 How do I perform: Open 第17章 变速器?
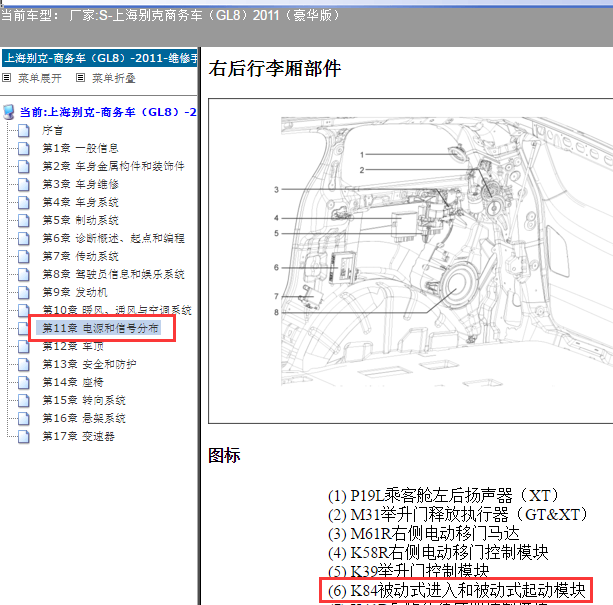click(78, 436)
